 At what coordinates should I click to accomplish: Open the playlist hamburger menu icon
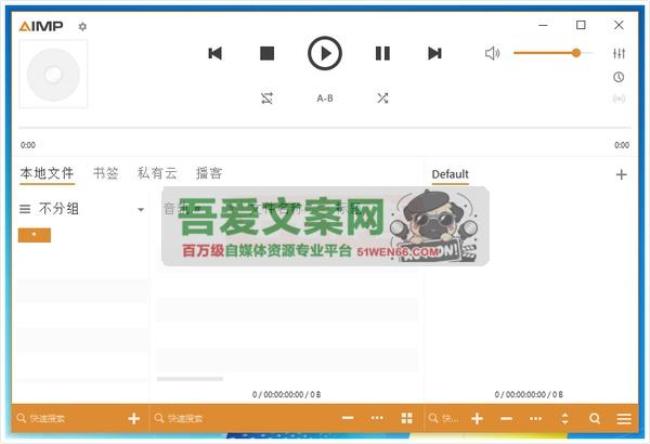624,419
